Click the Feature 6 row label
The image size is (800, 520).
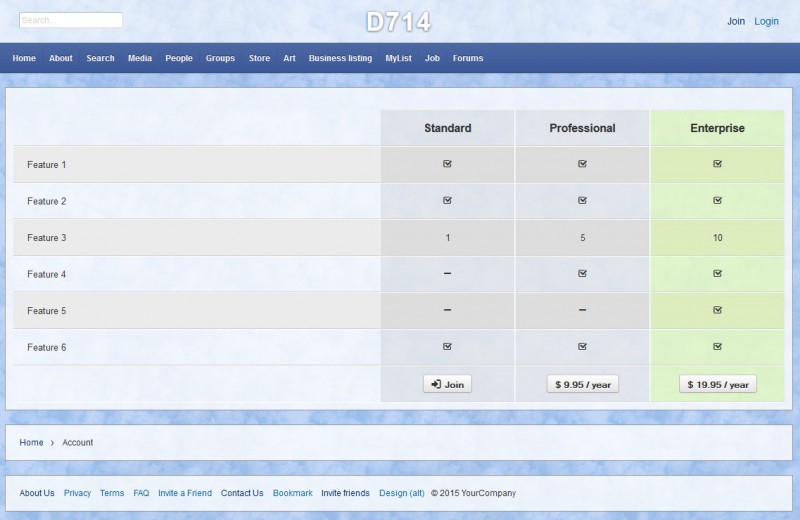coord(46,348)
